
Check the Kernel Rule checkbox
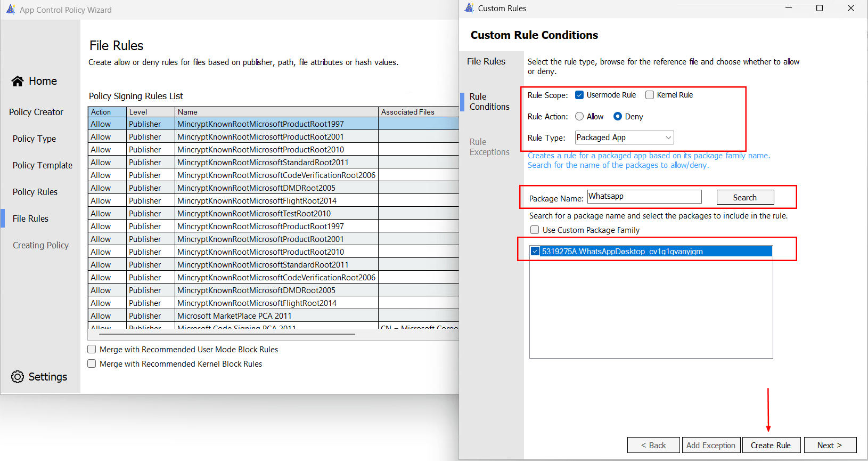[x=650, y=95]
